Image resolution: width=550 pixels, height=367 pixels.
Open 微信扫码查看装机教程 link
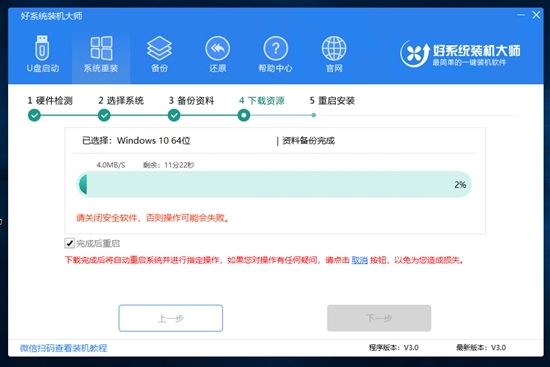coord(63,348)
